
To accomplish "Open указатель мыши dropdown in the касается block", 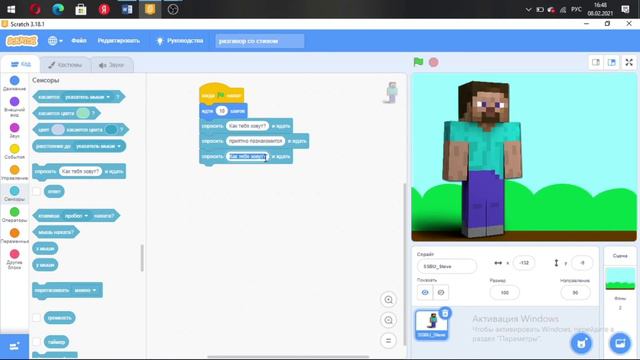I will (x=87, y=97).
